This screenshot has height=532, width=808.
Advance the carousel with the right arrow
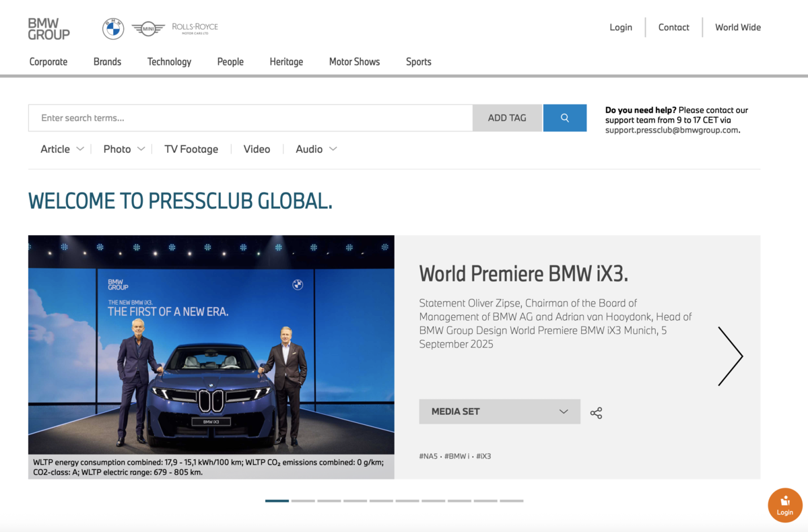coord(731,356)
